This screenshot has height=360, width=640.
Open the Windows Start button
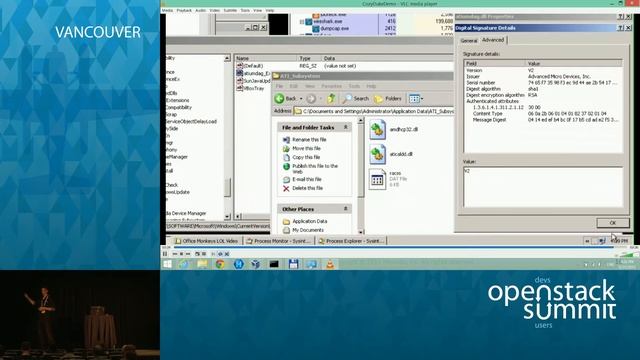167,264
